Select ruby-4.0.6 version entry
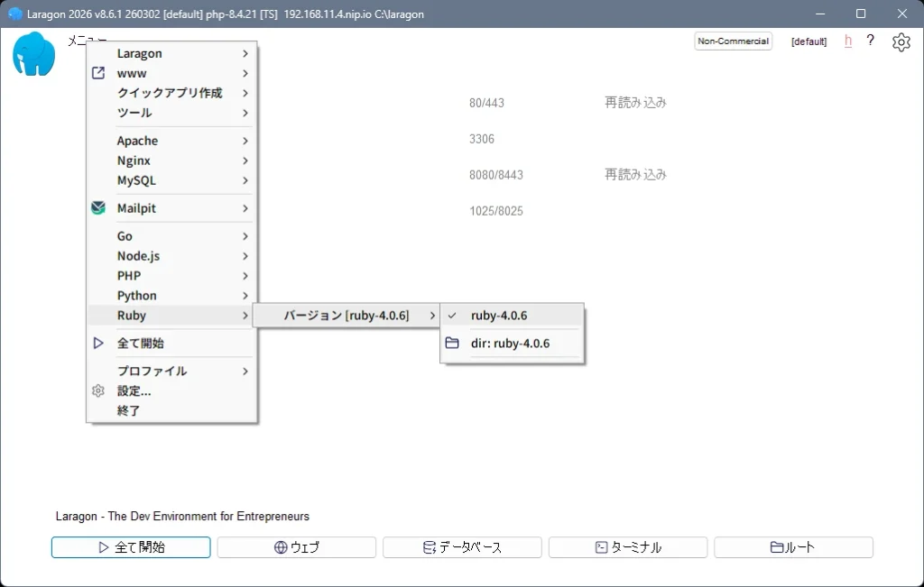Image resolution: width=924 pixels, height=587 pixels. point(513,315)
